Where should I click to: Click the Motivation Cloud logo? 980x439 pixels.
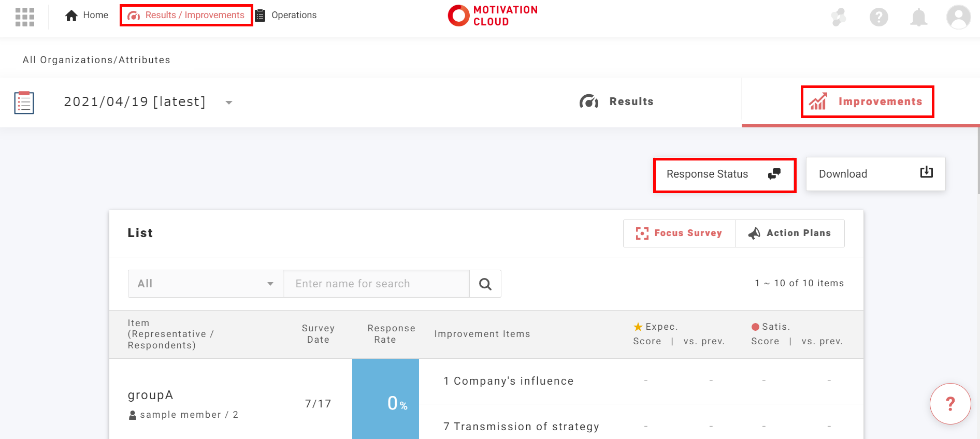tap(493, 16)
